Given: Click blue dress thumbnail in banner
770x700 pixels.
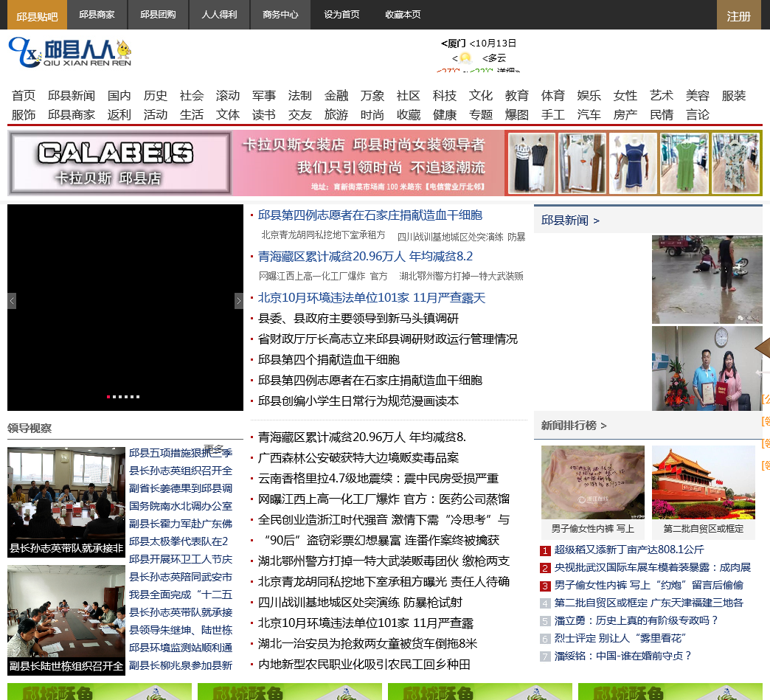Looking at the screenshot, I should tap(634, 163).
